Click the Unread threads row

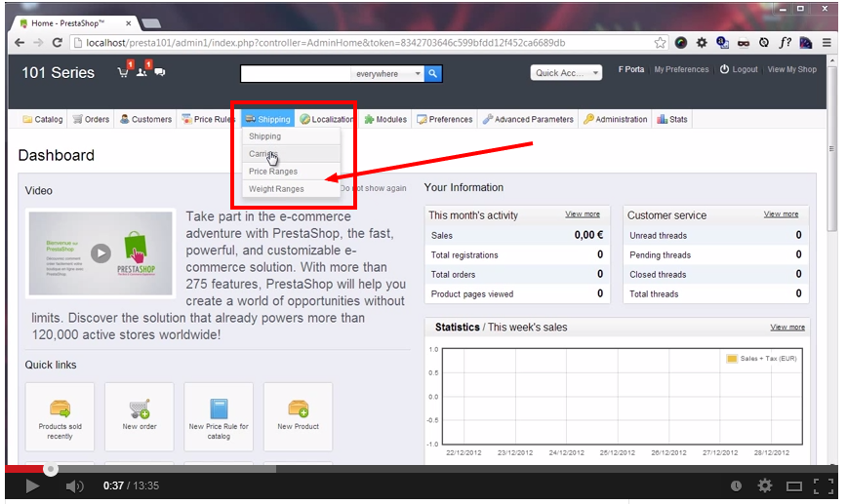715,235
